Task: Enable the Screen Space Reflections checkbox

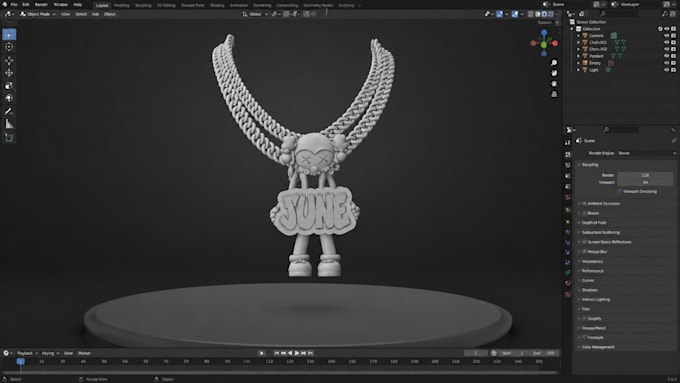Action: tap(585, 242)
